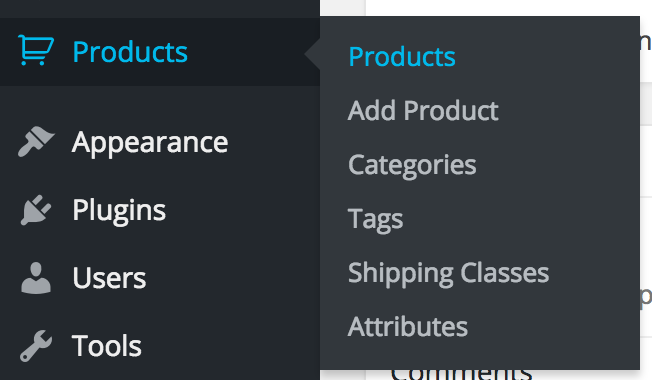Click the flyout pointer arrow beside Products
652x380 pixels.
(x=312, y=53)
